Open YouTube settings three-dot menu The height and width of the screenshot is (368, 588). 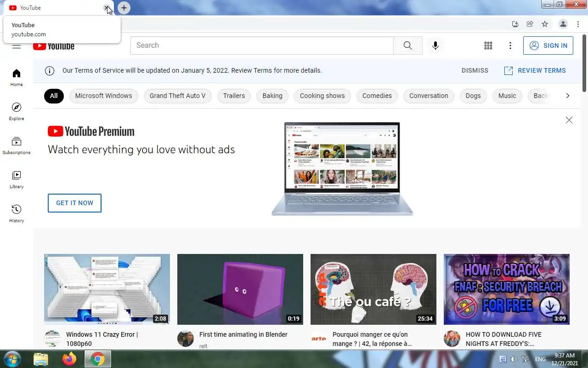[x=510, y=46]
